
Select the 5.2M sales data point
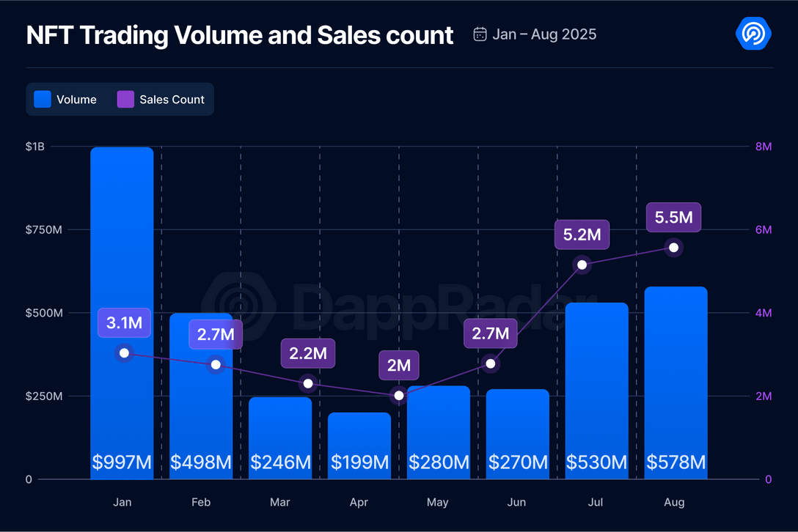[582, 264]
